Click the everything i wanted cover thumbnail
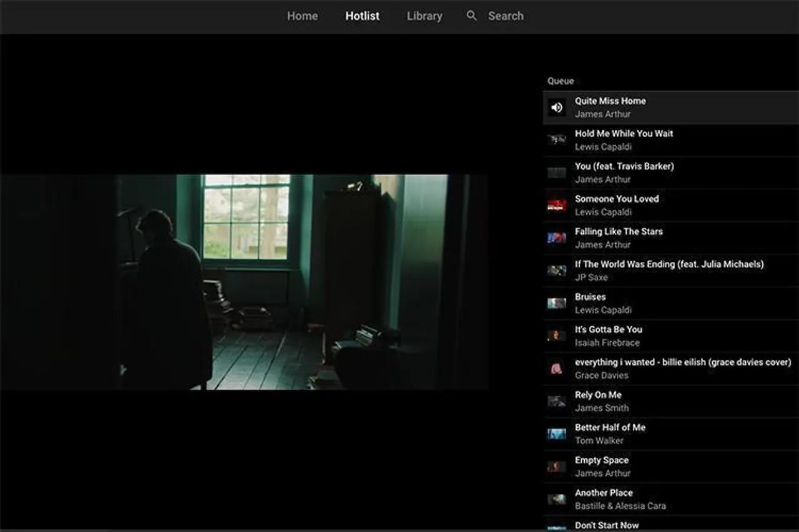The width and height of the screenshot is (799, 532). tap(557, 369)
